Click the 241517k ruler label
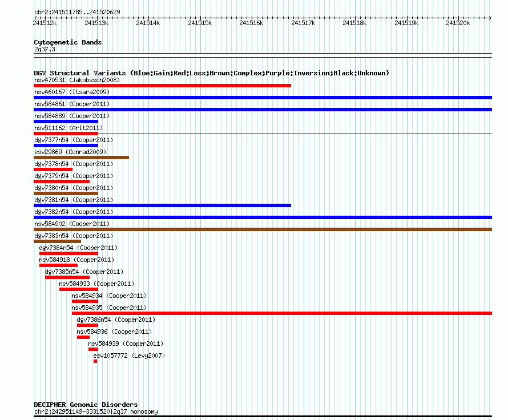 pos(303,23)
